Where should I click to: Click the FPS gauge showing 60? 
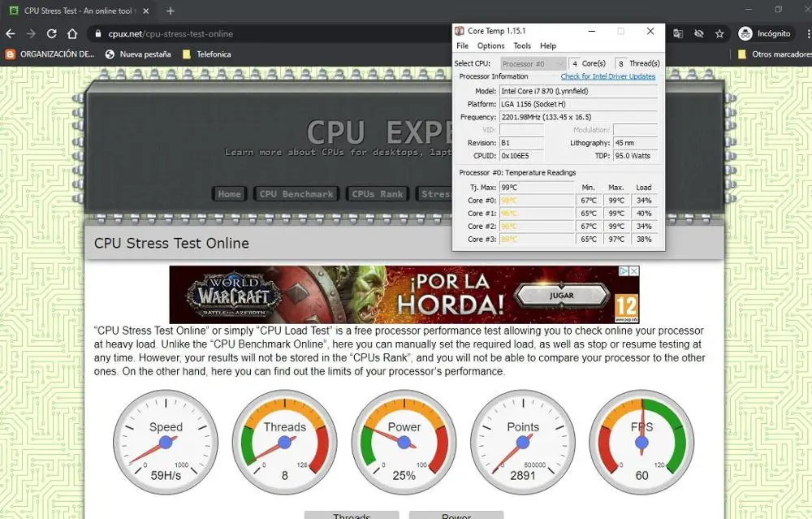641,443
